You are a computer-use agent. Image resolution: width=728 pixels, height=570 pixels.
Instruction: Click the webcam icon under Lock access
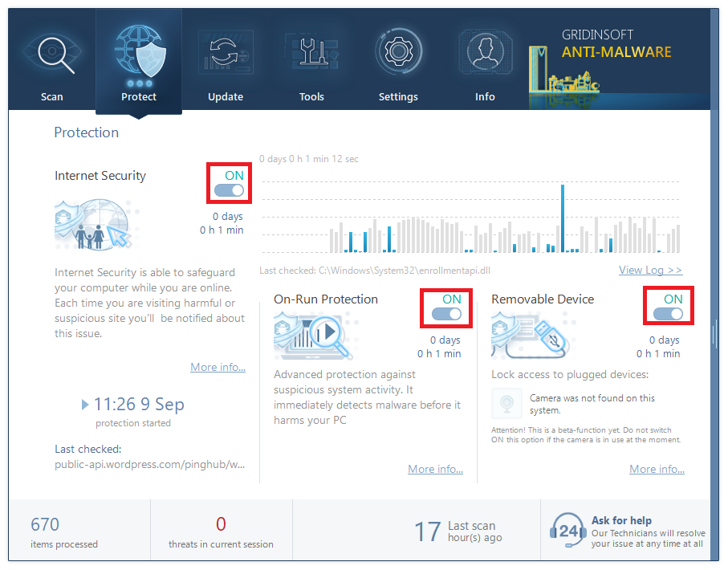coord(506,403)
